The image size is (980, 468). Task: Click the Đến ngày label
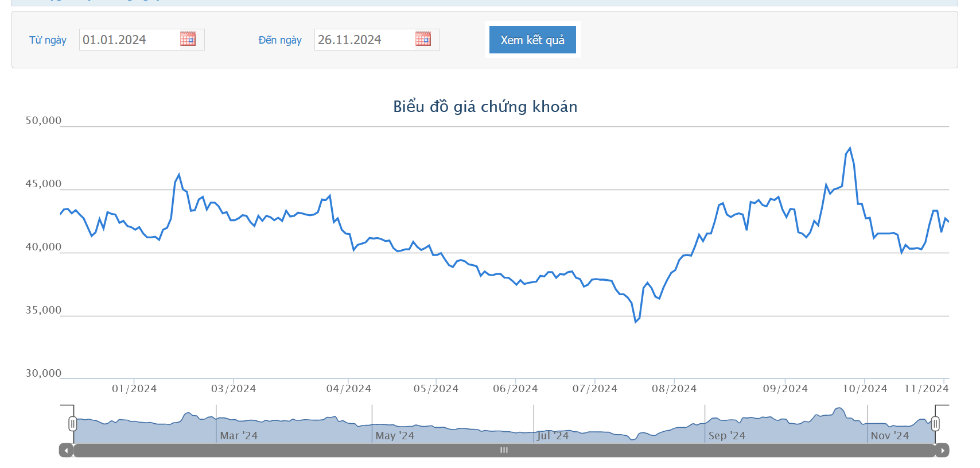pos(280,40)
